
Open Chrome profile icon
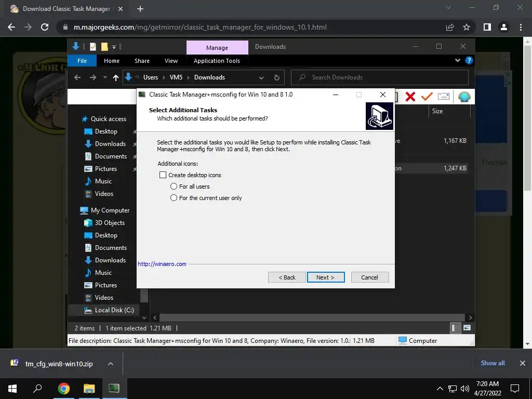(504, 27)
